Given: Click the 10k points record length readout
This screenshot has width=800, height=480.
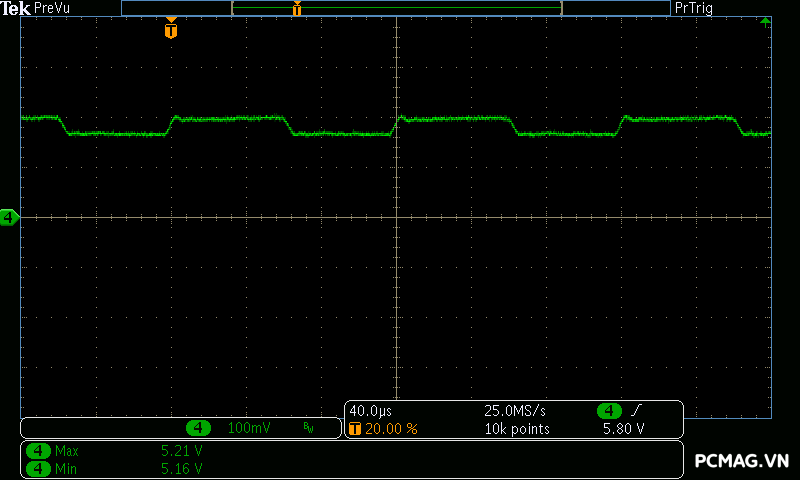Looking at the screenshot, I should pos(517,428).
